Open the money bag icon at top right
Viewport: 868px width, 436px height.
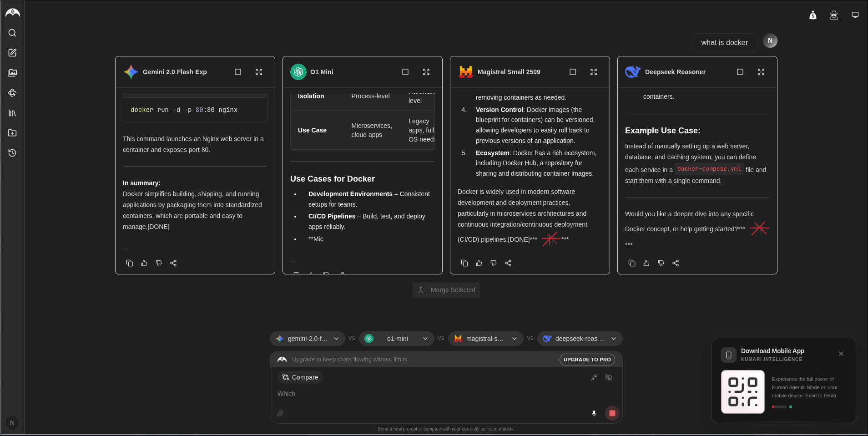click(x=813, y=15)
